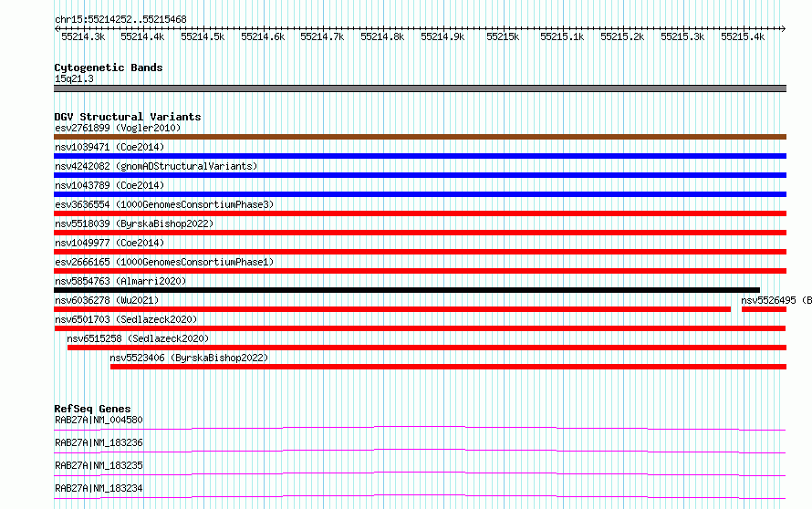Open variant esv3636554 (1000GenomesConsortiumPhase3) label
Screen dimensions: 812x509
[x=164, y=204]
